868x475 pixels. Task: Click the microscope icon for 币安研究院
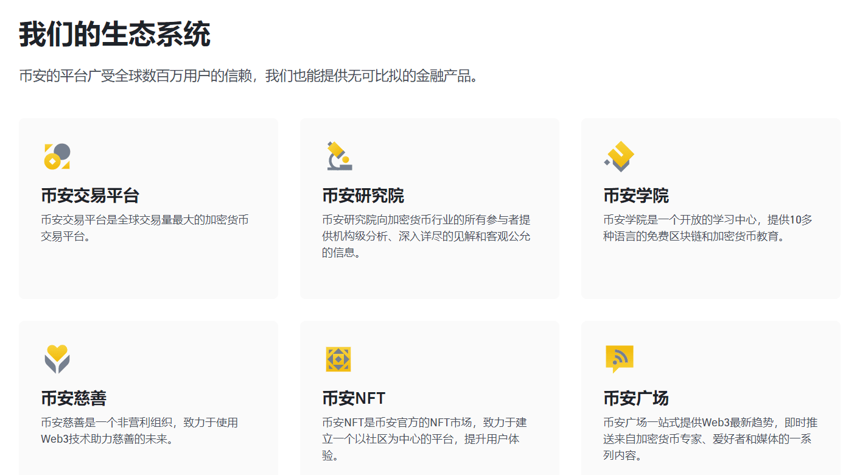point(339,156)
